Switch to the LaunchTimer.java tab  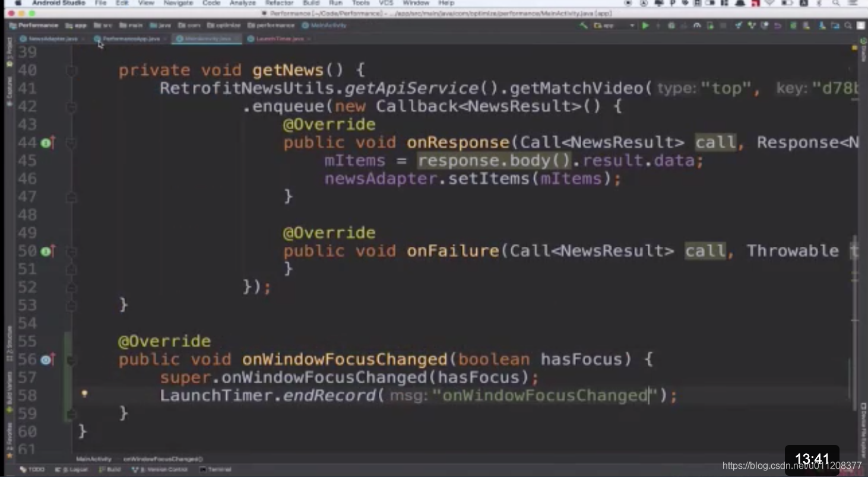[279, 39]
